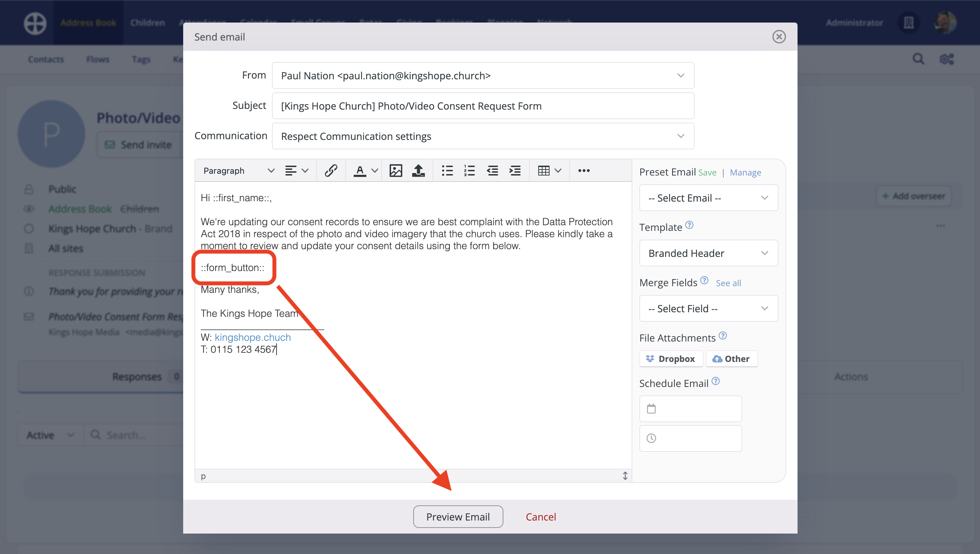The height and width of the screenshot is (554, 980).
Task: Increase paragraph indent
Action: point(515,171)
